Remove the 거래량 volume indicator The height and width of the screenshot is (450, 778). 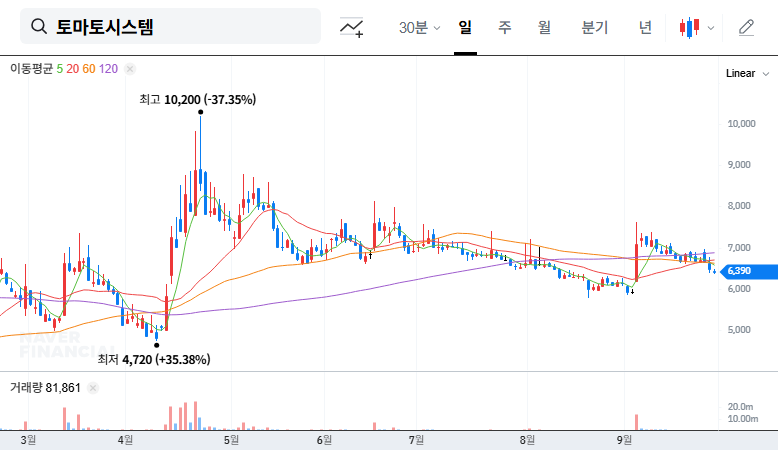[92, 388]
